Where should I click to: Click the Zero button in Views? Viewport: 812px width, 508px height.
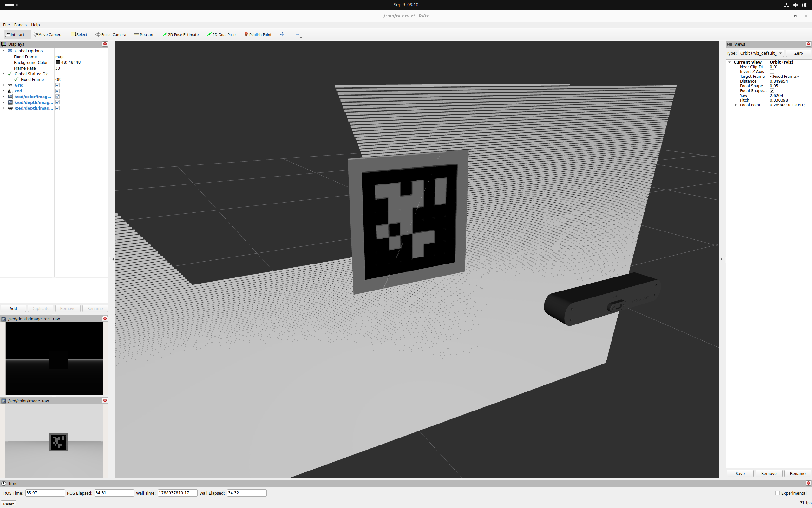pos(798,53)
